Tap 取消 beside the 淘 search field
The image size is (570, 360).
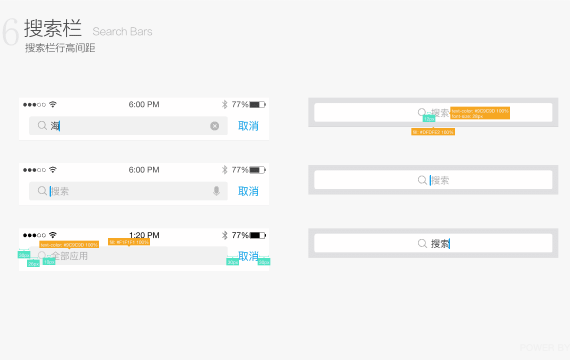point(248,126)
